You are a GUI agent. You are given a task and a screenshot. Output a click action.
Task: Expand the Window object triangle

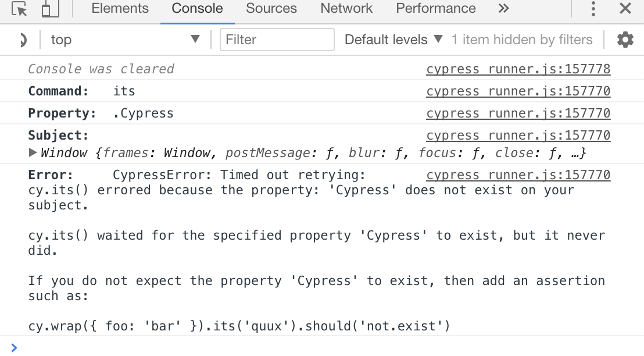tap(33, 153)
